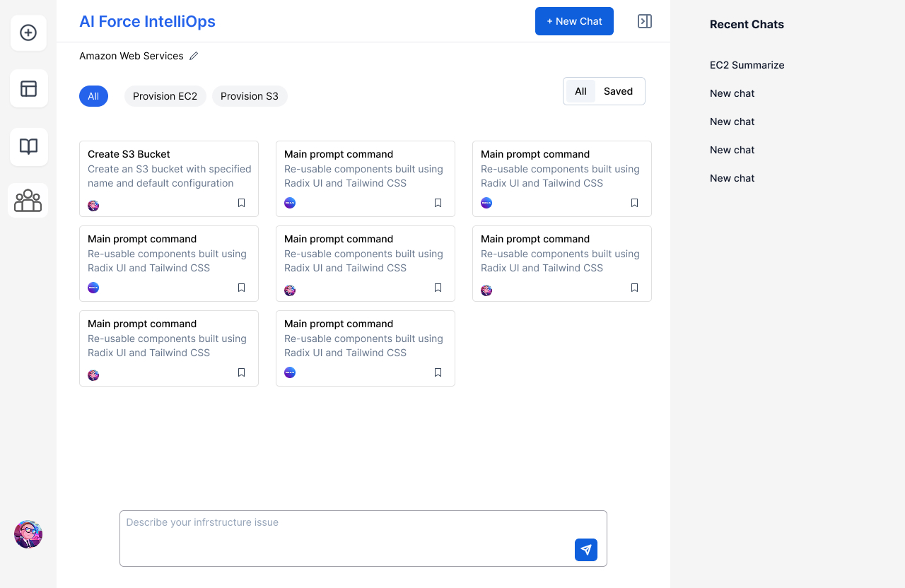The width and height of the screenshot is (905, 588).
Task: Click the user avatar in the sidebar corner
Action: click(x=28, y=534)
